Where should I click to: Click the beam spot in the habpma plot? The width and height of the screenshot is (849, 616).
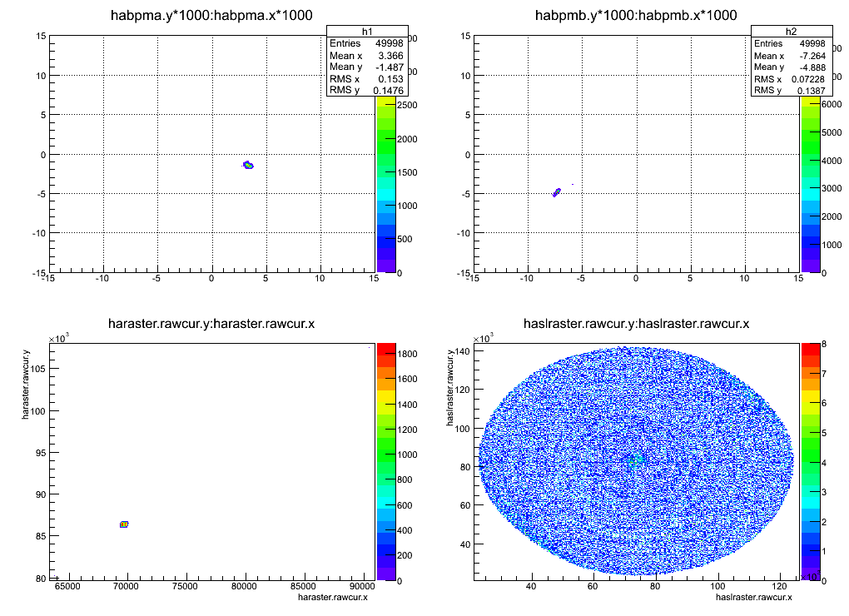(x=248, y=165)
